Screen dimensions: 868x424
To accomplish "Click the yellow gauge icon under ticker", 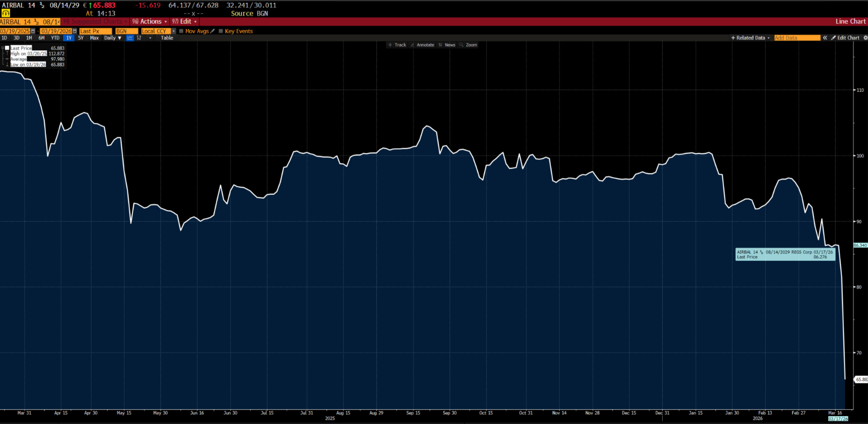I will pos(6,13).
